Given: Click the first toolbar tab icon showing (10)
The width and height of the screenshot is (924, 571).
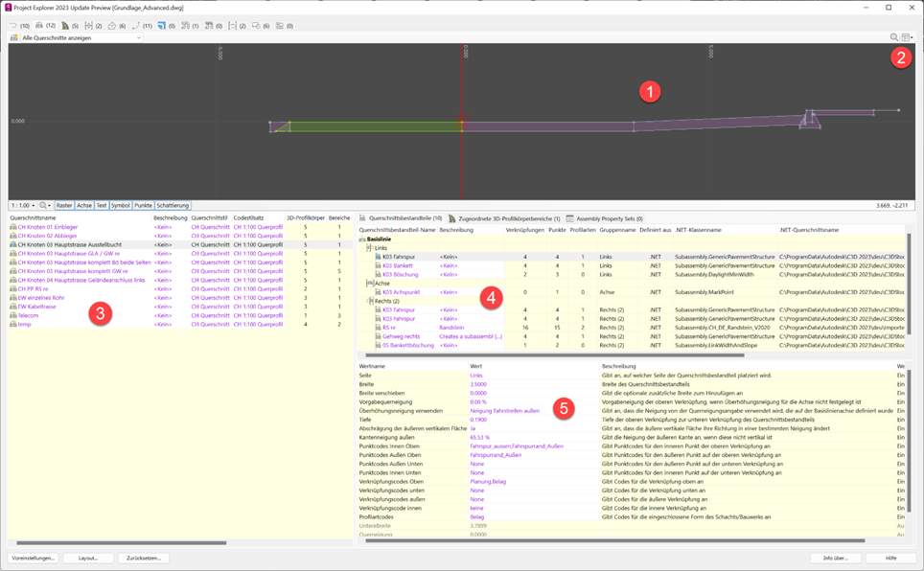Looking at the screenshot, I should click(17, 26).
